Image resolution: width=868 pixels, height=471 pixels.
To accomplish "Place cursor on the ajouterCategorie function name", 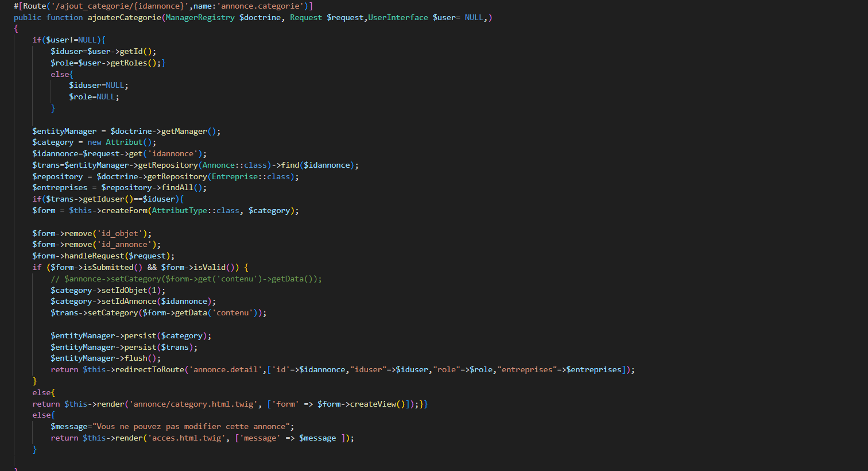I will (x=124, y=17).
